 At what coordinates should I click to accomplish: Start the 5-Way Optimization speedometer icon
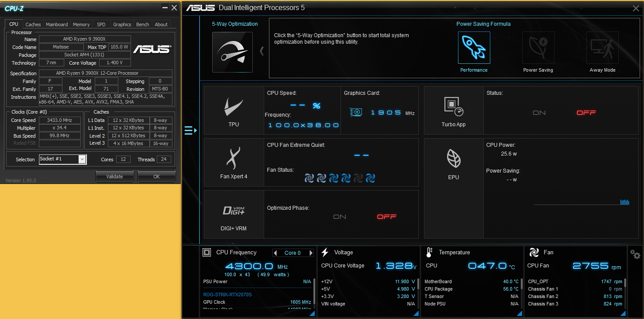click(x=232, y=52)
